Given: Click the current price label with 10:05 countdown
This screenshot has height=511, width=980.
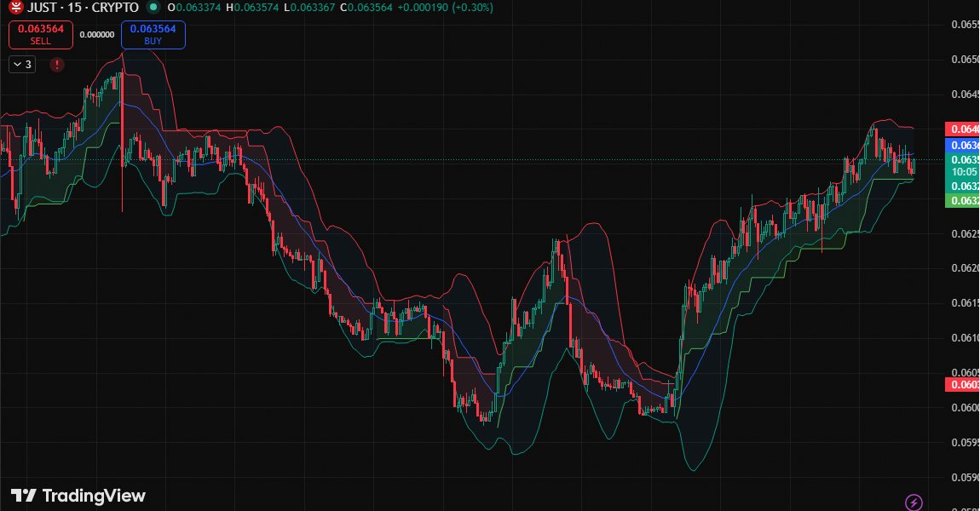Looking at the screenshot, I should click(962, 165).
